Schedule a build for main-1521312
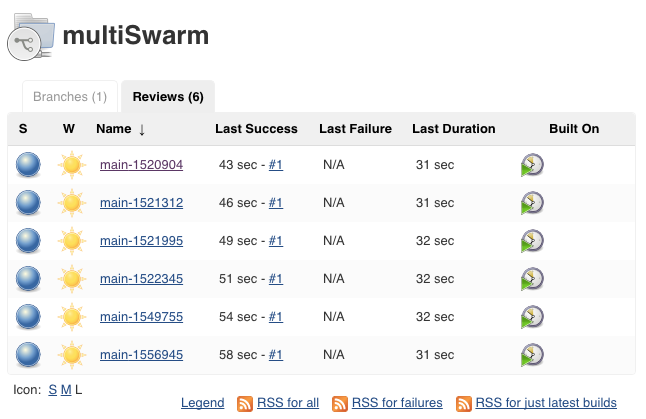Screen dimensions: 646x419 (x=532, y=203)
